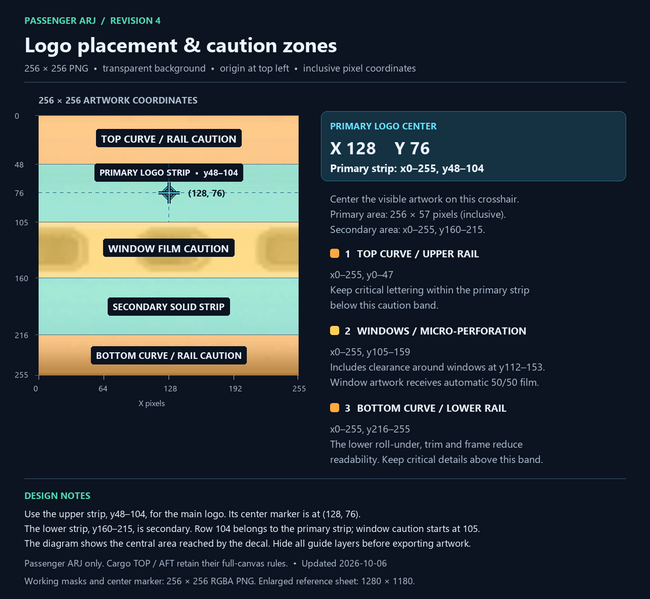This screenshot has width=650, height=599.
Task: Click the 'Y 76' value in the card
Action: click(412, 148)
